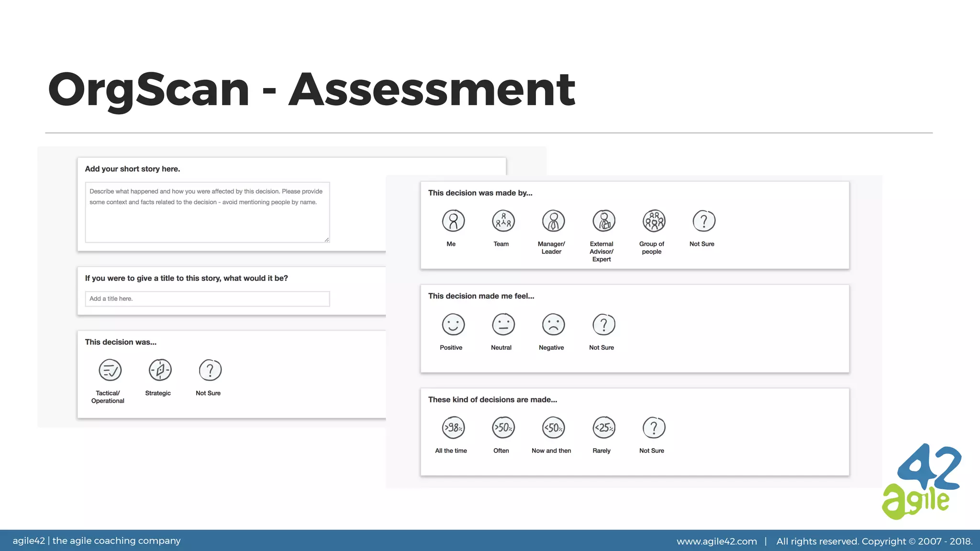The width and height of the screenshot is (980, 551).
Task: Select 'Now and then' <50% option
Action: (553, 428)
